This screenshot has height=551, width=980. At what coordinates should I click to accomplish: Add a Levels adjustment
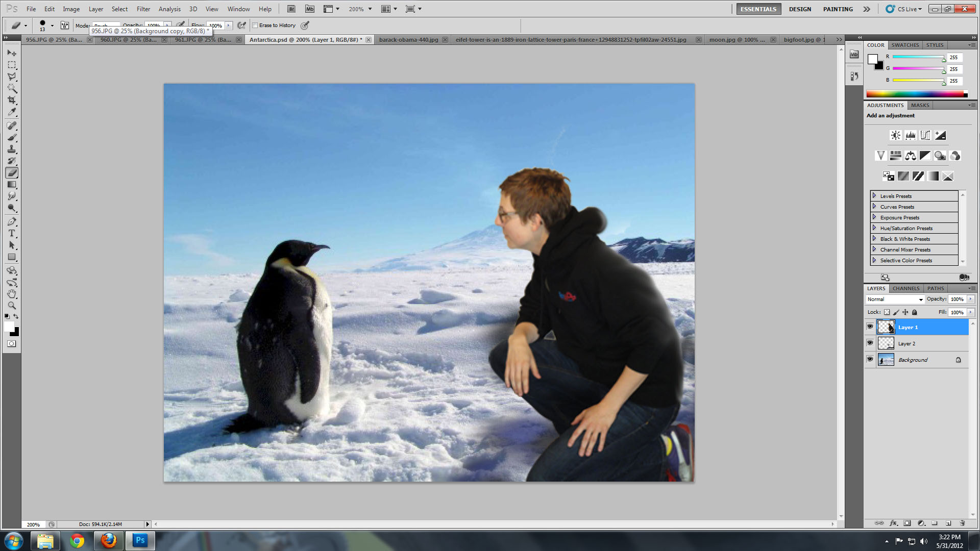(x=910, y=135)
